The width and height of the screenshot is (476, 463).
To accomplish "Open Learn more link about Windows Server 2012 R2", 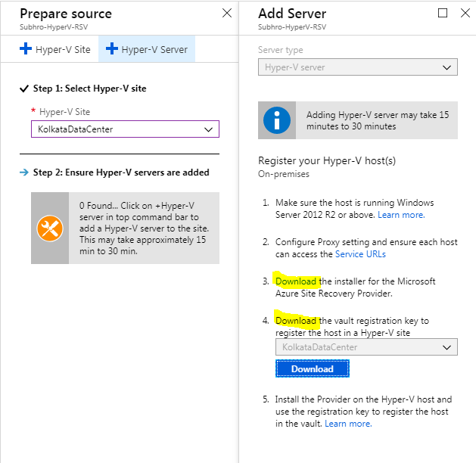I will (401, 215).
